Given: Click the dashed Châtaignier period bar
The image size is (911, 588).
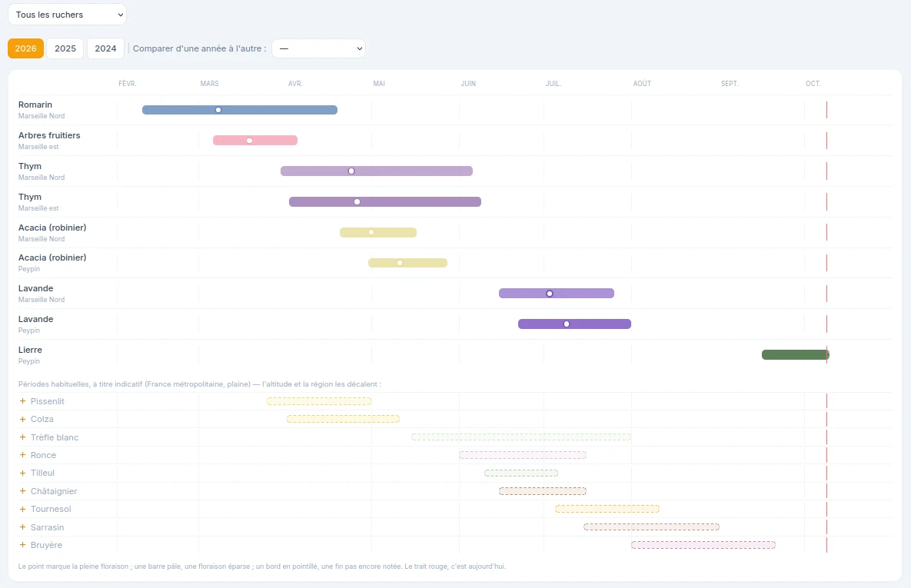Looking at the screenshot, I should (x=542, y=491).
